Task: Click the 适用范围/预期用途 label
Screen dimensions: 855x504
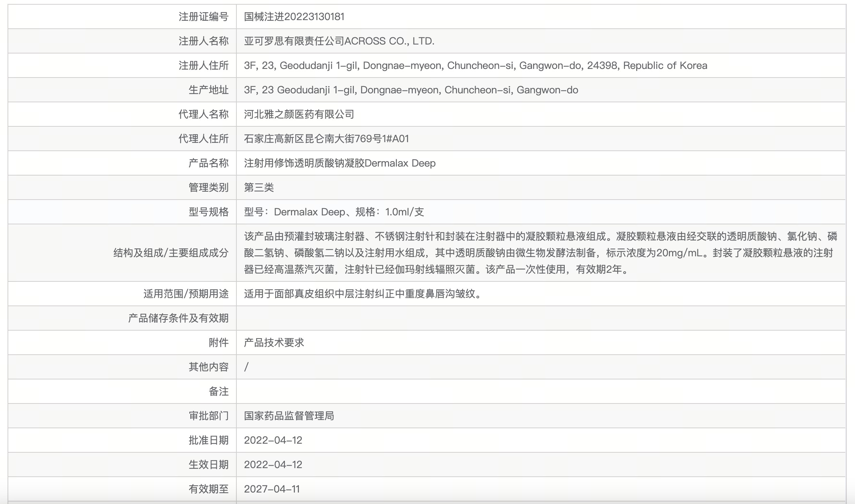Action: pos(186,294)
